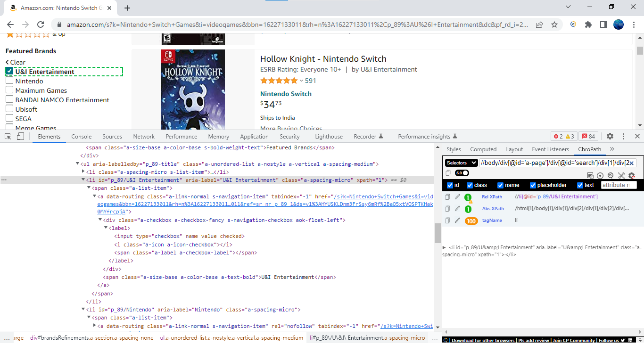The height and width of the screenshot is (343, 644).
Task: Edit the tagName with pencil icon
Action: (457, 220)
